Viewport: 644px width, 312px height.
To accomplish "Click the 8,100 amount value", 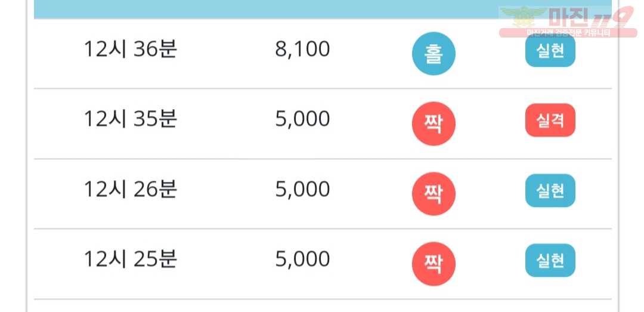I will pos(303,50).
